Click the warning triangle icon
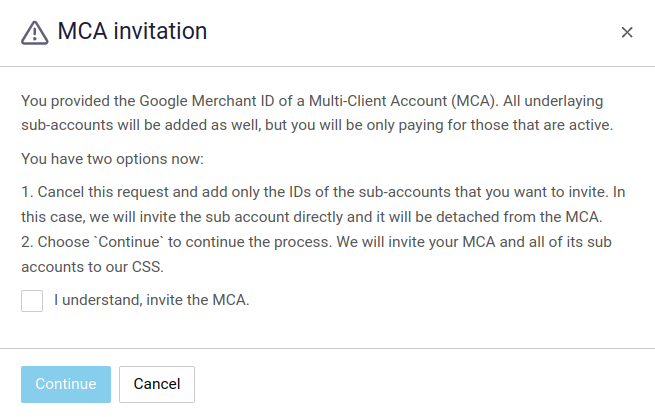Viewport: 655px width, 417px height. 35,33
